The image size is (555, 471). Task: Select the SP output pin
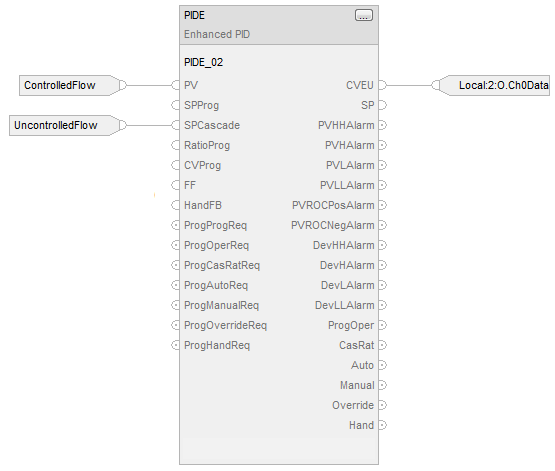(383, 105)
